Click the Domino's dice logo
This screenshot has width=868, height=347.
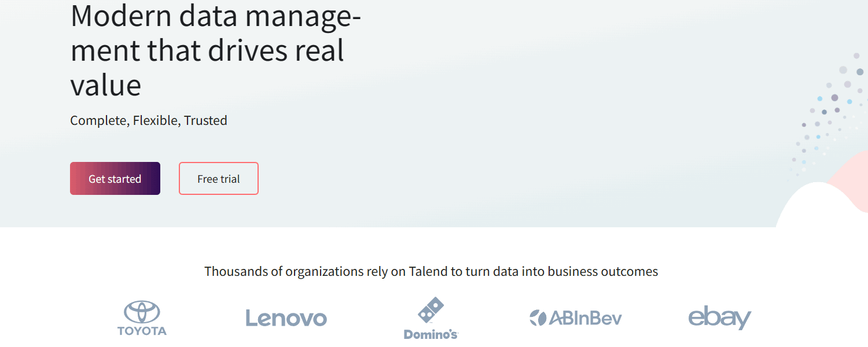pos(431,308)
